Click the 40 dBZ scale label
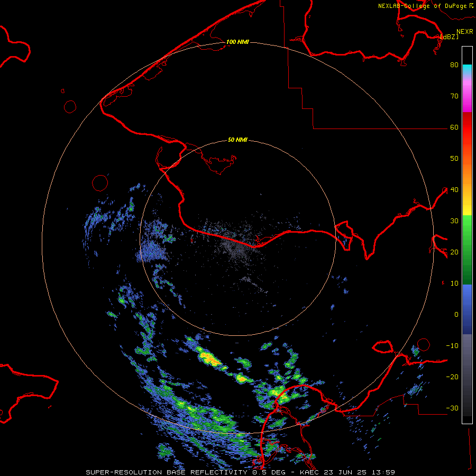476x476 pixels. 454,190
